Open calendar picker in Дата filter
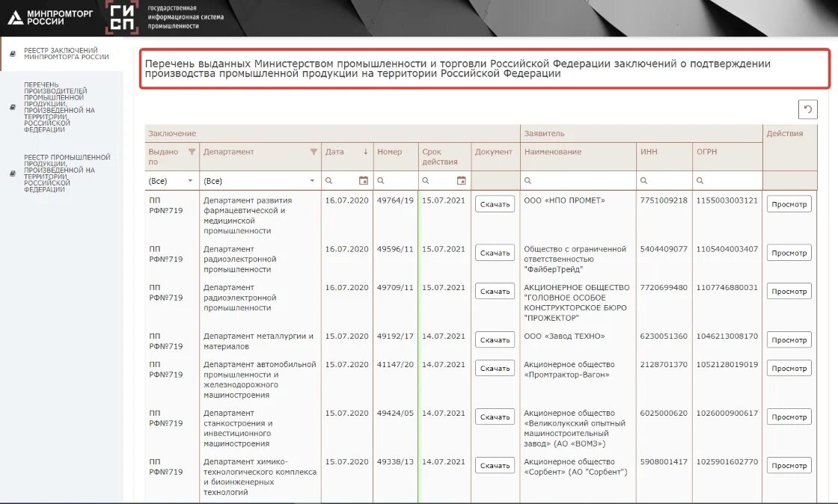Screen dimensions: 838x504 [364, 180]
